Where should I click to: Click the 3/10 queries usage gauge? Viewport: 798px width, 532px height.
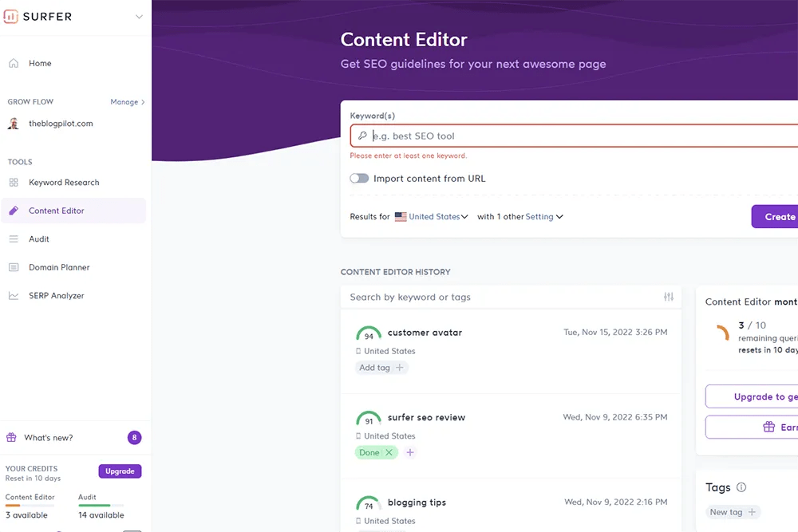click(x=723, y=332)
